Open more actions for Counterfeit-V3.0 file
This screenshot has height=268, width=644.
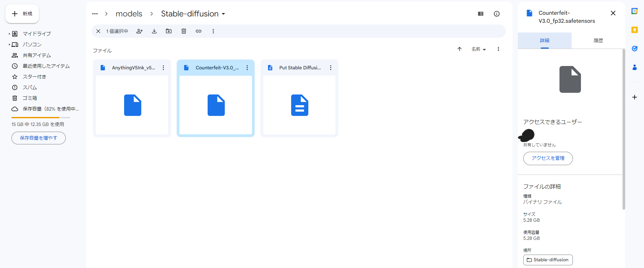coord(247,68)
